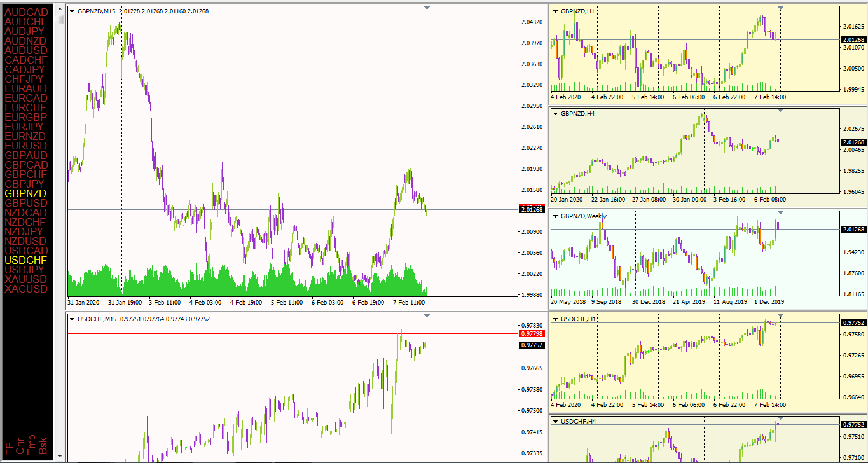Click 2.01268 price label on GBPNZD,H4 chart

point(853,142)
